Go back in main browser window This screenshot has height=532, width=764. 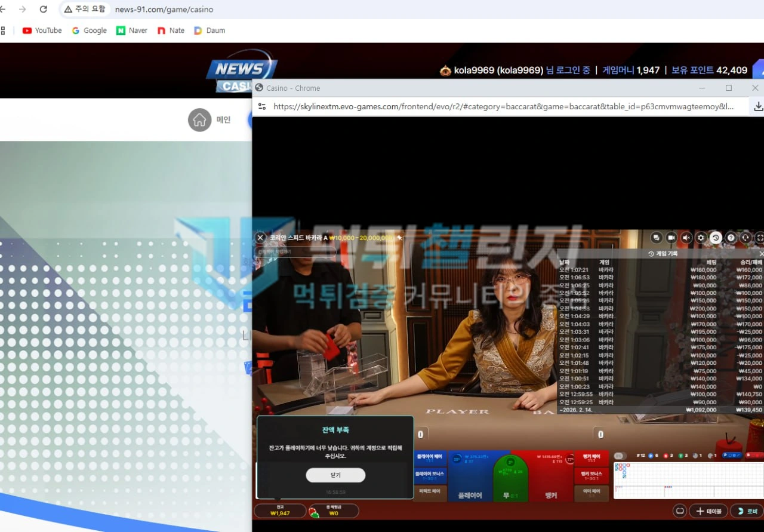click(x=3, y=9)
